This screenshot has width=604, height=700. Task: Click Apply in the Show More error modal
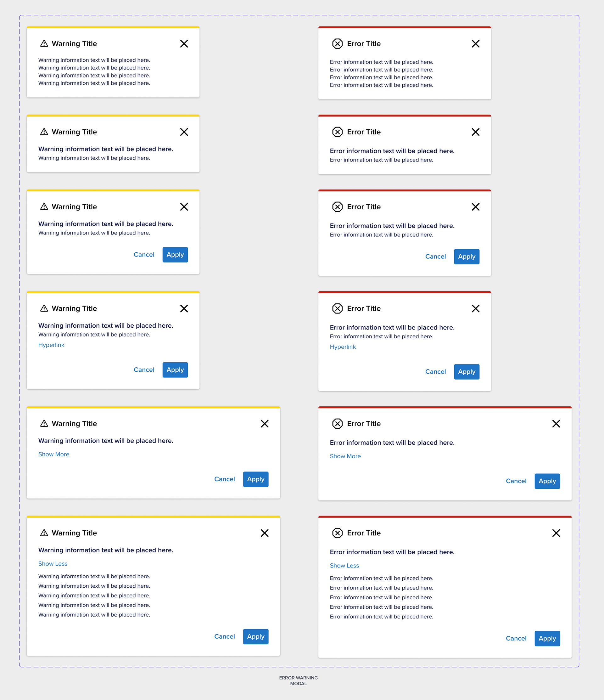pos(547,482)
